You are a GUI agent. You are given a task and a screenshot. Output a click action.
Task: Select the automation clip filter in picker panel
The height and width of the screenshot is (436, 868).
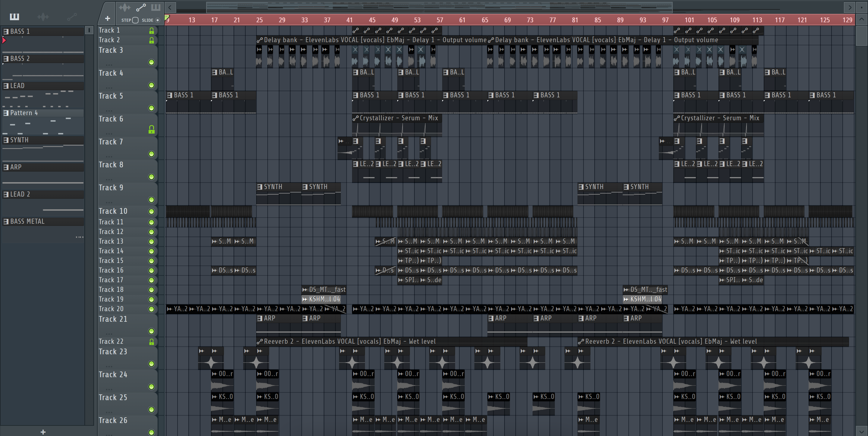point(72,17)
